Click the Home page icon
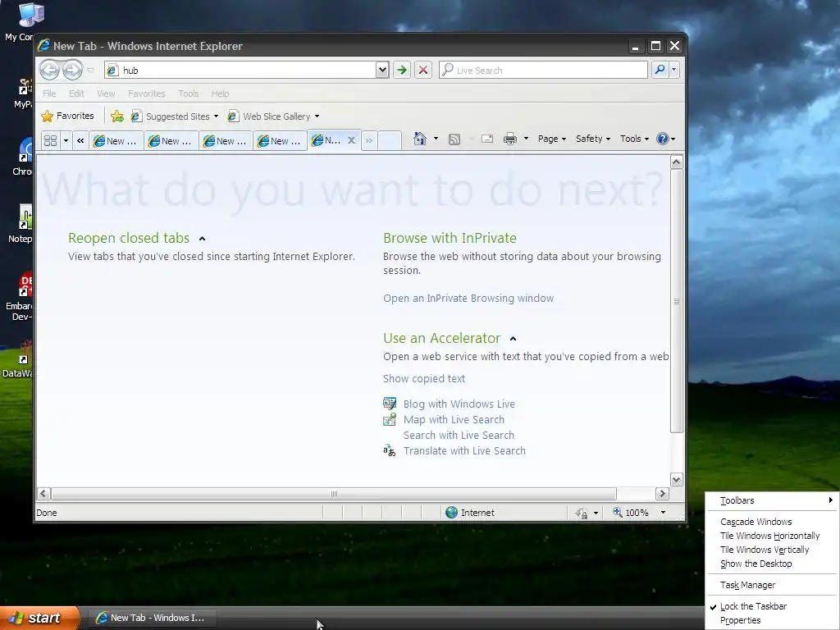The height and width of the screenshot is (630, 840). tap(419, 139)
